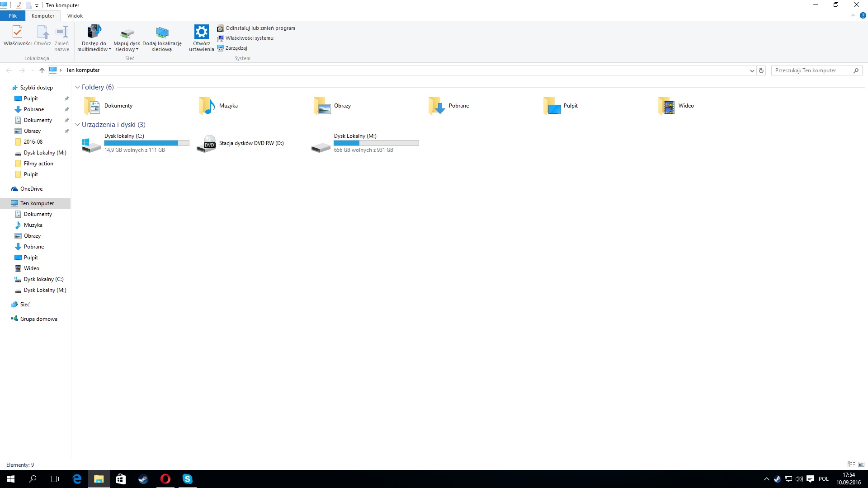Image resolution: width=868 pixels, height=488 pixels.
Task: Open Task View on the taskbar
Action: click(54, 479)
